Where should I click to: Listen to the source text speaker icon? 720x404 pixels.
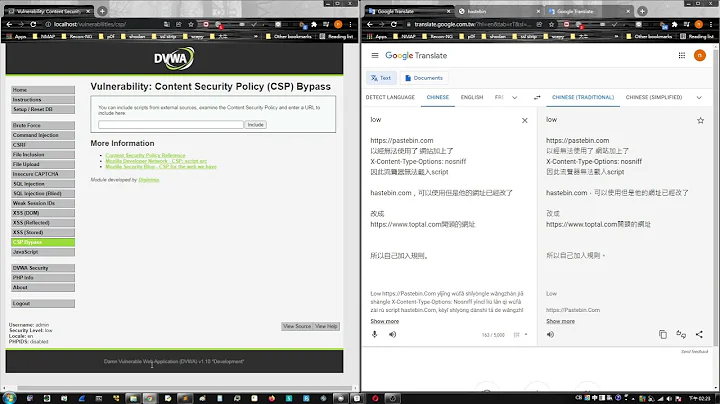click(393, 334)
